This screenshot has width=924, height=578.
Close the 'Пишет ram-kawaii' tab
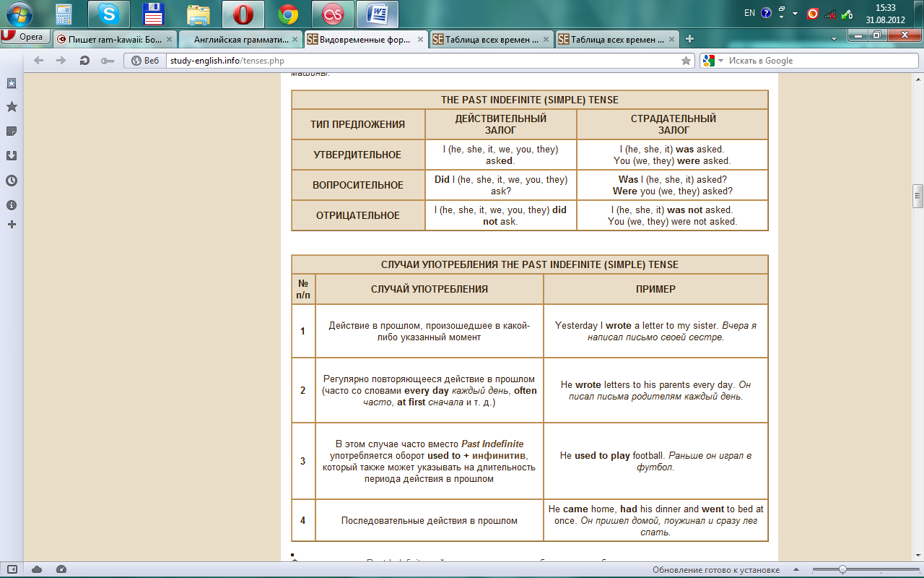click(169, 40)
